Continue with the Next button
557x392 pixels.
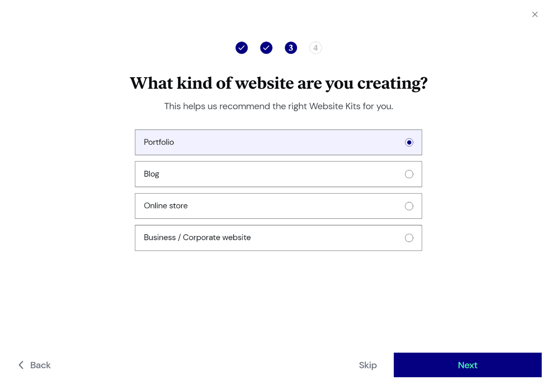coord(468,365)
